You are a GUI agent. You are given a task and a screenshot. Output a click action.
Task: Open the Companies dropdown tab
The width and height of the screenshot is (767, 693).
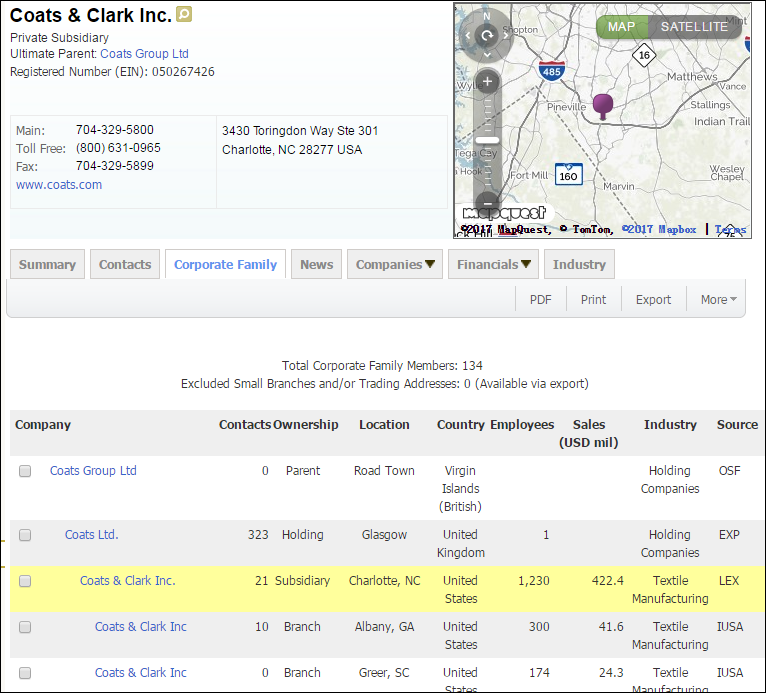(x=395, y=265)
